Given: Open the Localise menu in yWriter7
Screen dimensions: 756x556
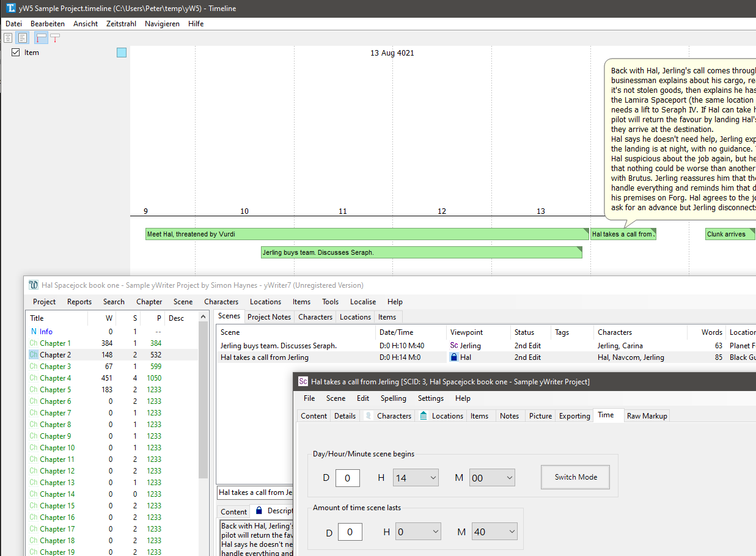Looking at the screenshot, I should click(363, 302).
